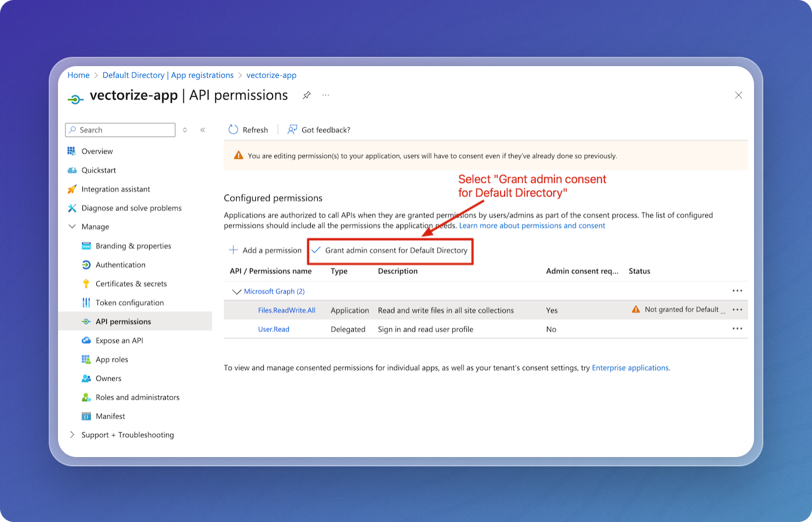Click the Refresh circular arrow icon
This screenshot has height=522, width=812.
[x=233, y=129]
